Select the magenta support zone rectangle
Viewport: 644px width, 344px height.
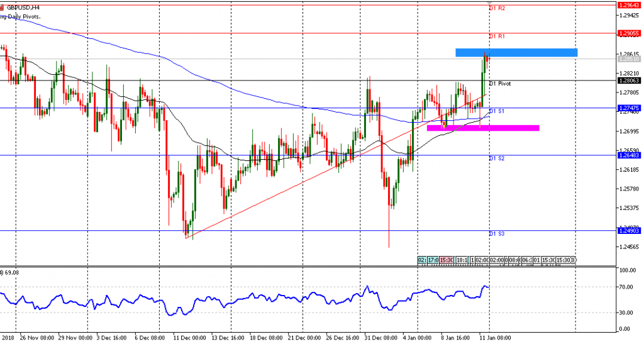[482, 128]
